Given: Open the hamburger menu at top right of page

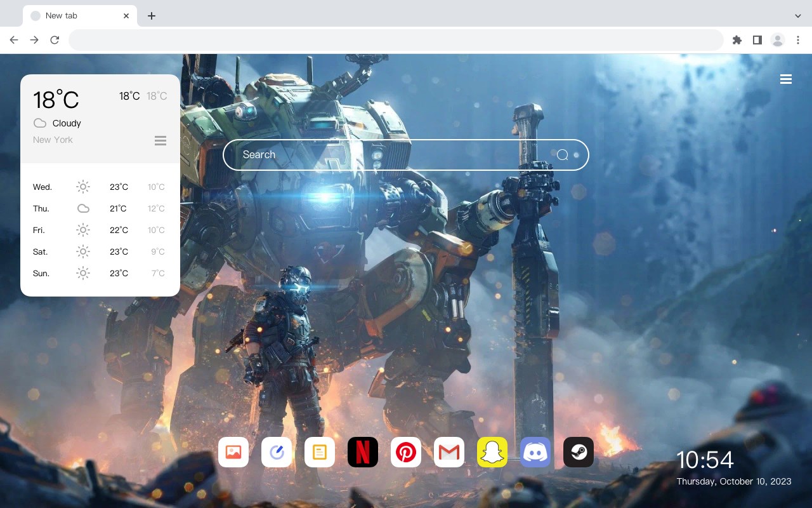Looking at the screenshot, I should coord(786,79).
